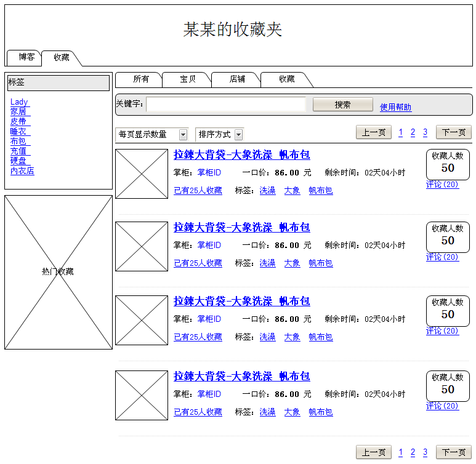Open 已有25人收藏 in the first item
This screenshot has width=476, height=464.
click(x=198, y=191)
